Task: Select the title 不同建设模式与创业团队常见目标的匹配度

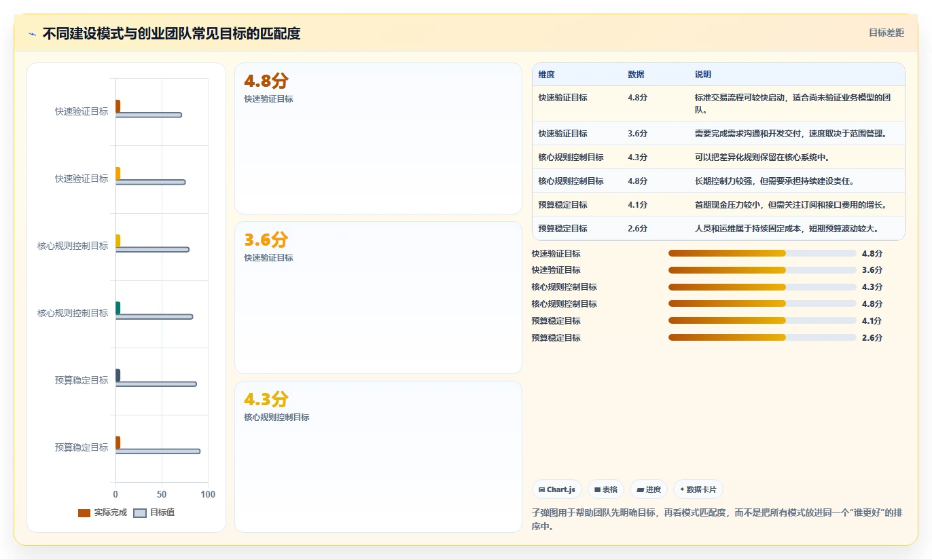Action: pos(171,33)
